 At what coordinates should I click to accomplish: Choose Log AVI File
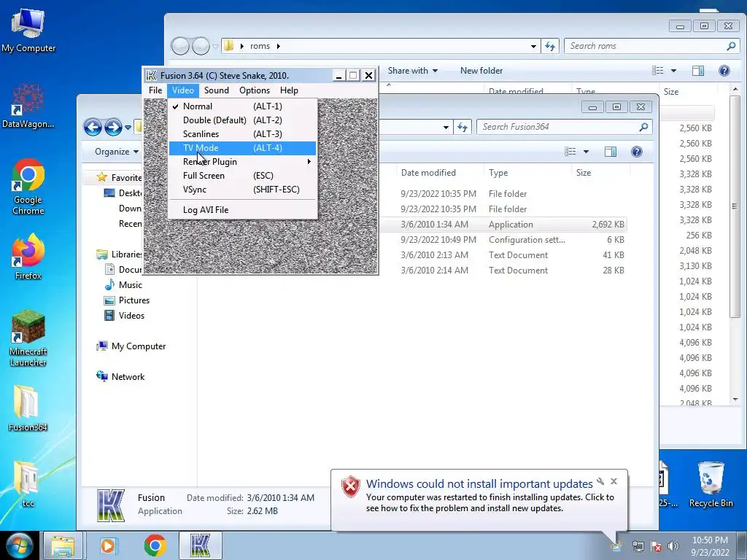242,209
